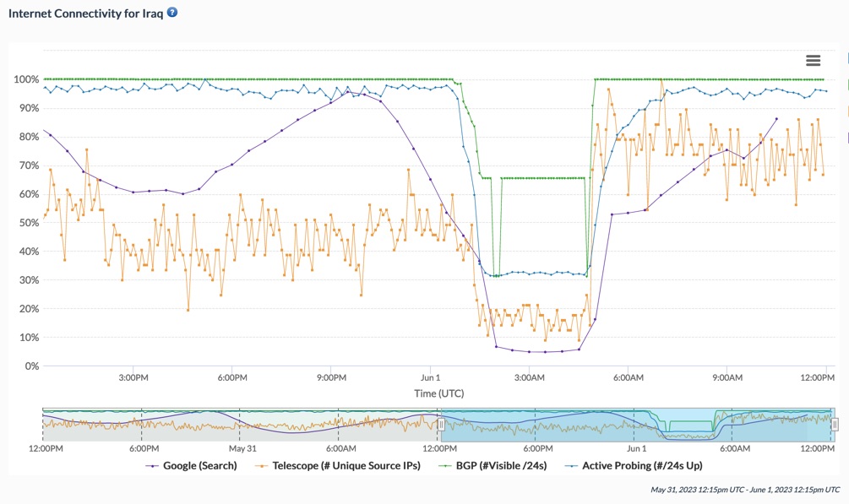Screen dimensions: 849x504
Task: Click the 3:00PM main x-axis label
Action: 133,377
